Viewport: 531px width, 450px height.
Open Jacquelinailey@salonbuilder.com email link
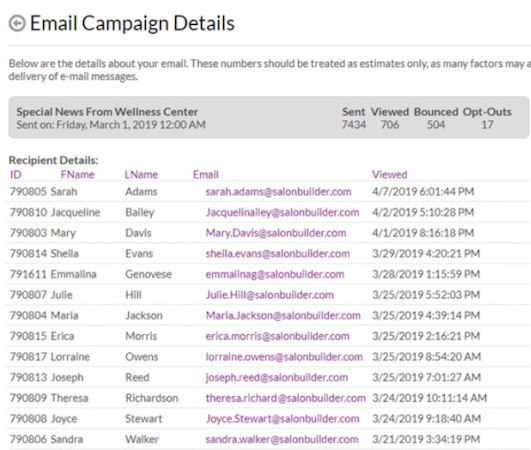click(x=282, y=213)
